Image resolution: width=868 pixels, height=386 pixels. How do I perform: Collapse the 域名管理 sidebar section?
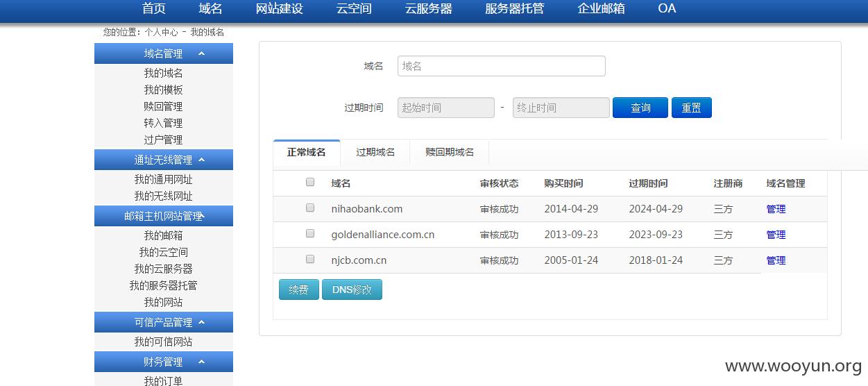[164, 53]
